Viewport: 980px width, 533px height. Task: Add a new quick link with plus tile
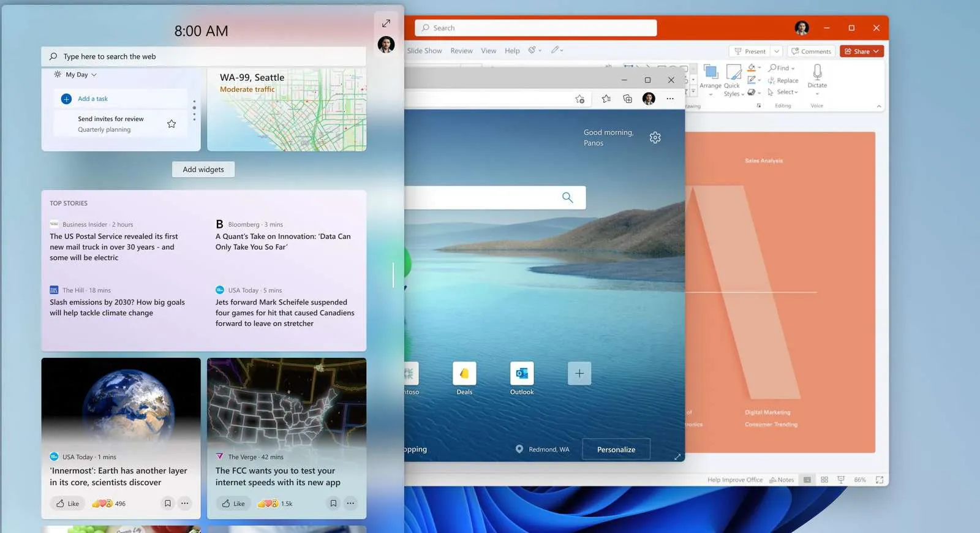point(579,373)
